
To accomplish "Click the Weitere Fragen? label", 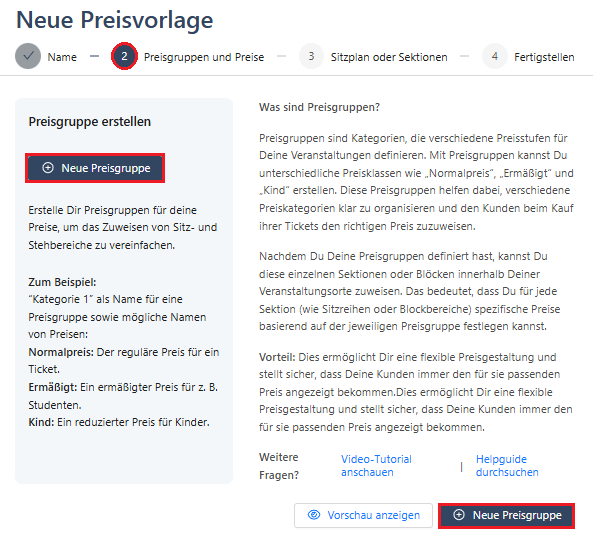I will click(x=279, y=466).
